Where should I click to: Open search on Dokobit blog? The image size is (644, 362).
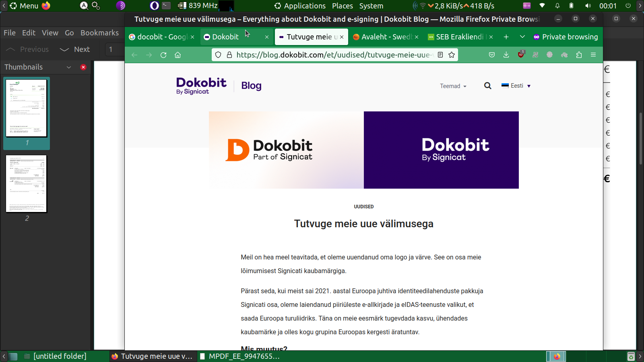coord(488,86)
